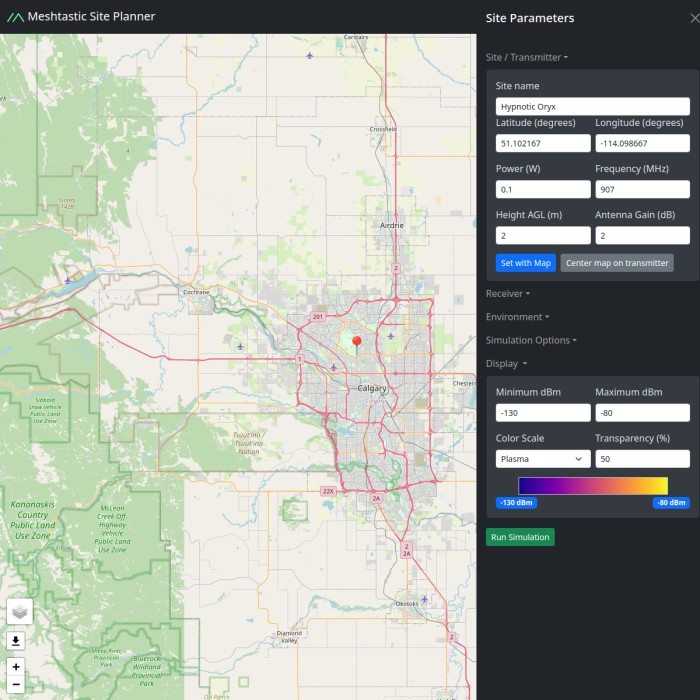Start the simulation with Run Simulation
700x700 pixels.
point(520,537)
